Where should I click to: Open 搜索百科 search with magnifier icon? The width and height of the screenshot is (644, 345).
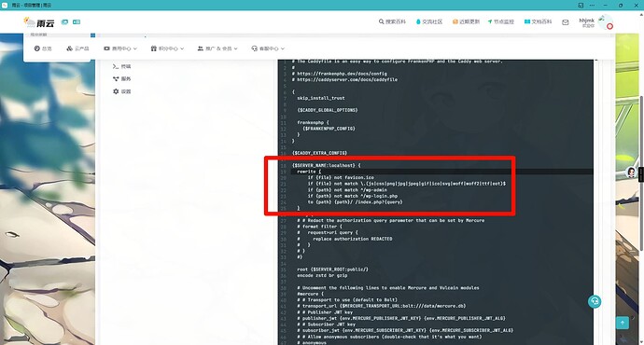[392, 21]
